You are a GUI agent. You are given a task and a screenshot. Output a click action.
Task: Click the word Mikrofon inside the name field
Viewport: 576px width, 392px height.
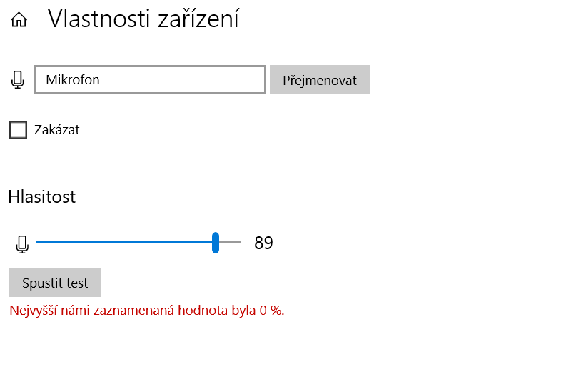pos(73,80)
